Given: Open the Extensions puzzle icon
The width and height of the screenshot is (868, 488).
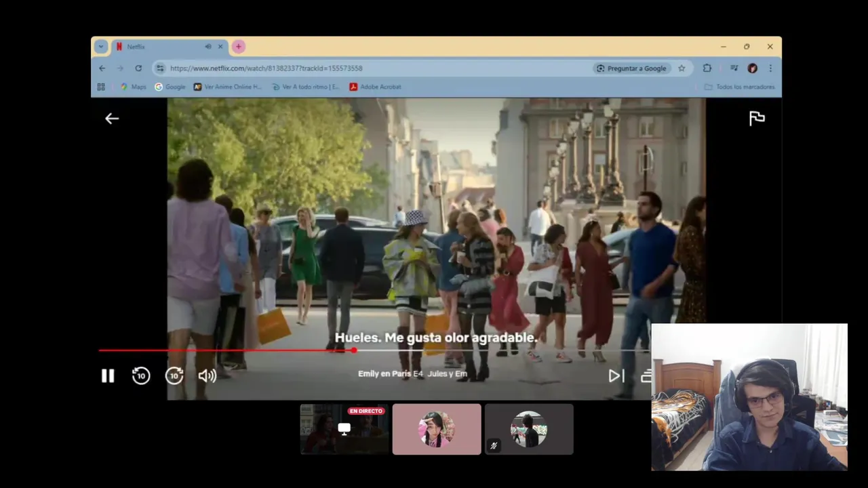Looking at the screenshot, I should [x=707, y=68].
